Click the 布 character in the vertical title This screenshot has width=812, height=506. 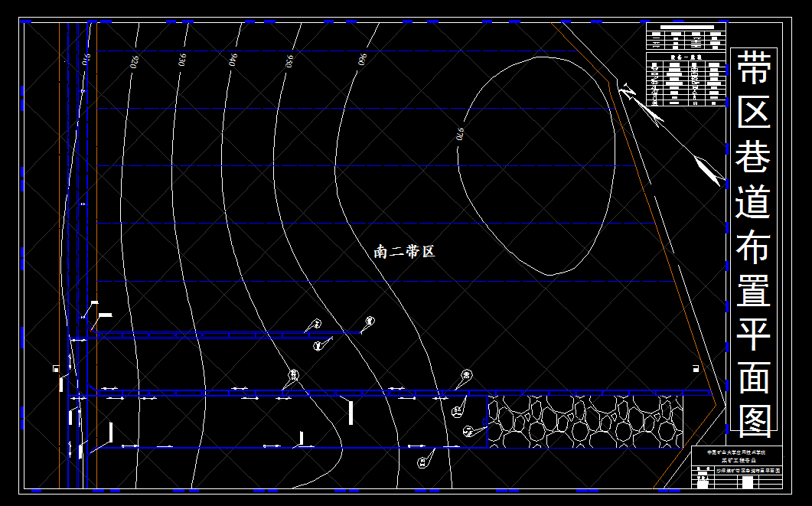pyautogui.click(x=754, y=246)
